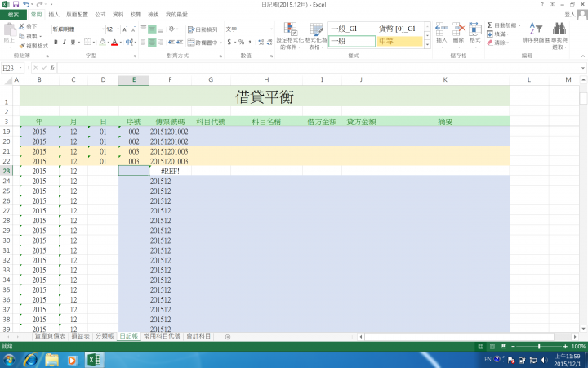588x368 pixels.
Task: Click the red font color A button
Action: point(115,42)
